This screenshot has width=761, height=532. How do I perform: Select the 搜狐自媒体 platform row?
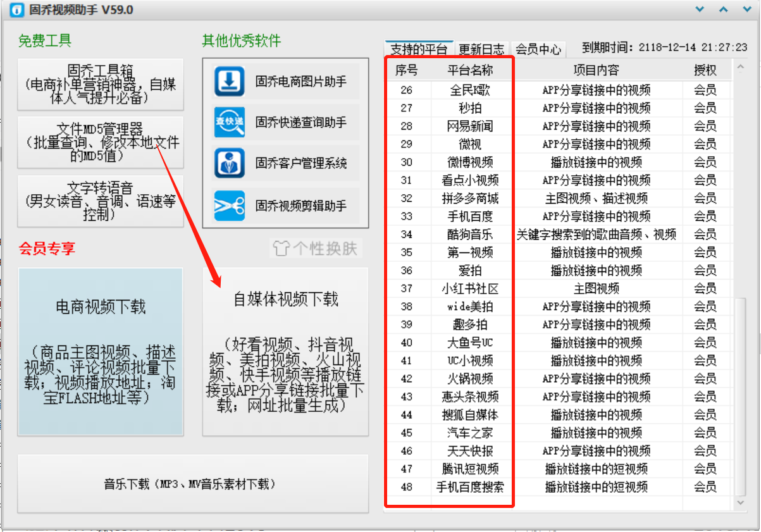coord(559,415)
